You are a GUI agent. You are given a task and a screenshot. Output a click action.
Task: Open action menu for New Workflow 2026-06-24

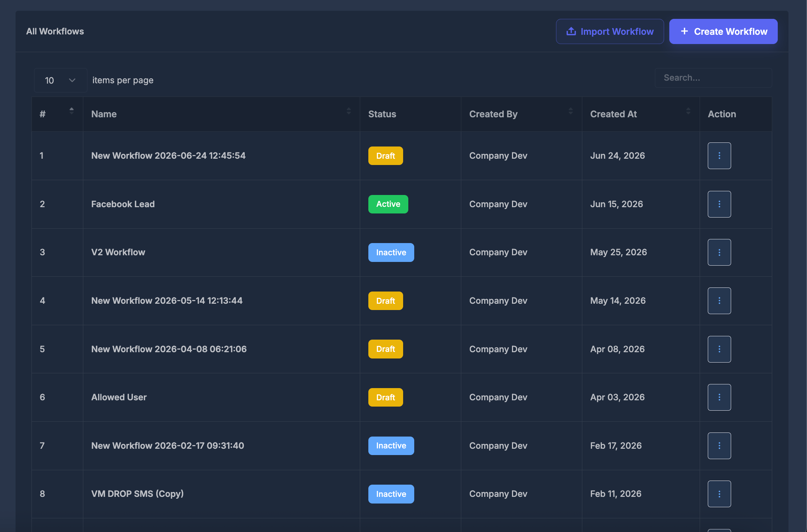click(719, 156)
